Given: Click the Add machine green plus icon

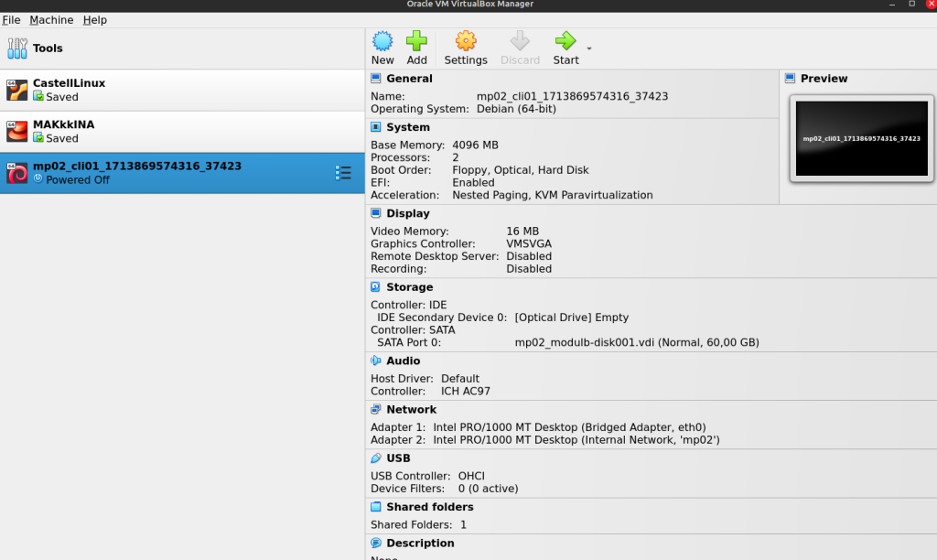Looking at the screenshot, I should pos(416,40).
